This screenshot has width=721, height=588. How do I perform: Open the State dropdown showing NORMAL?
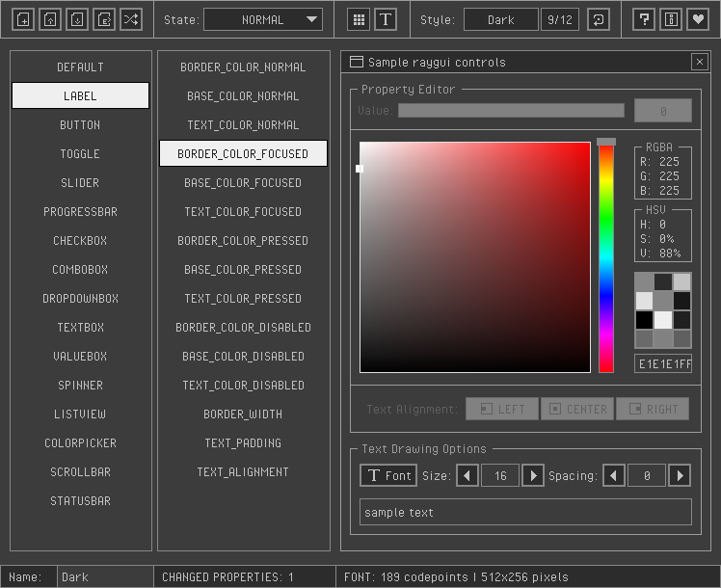pyautogui.click(x=263, y=19)
